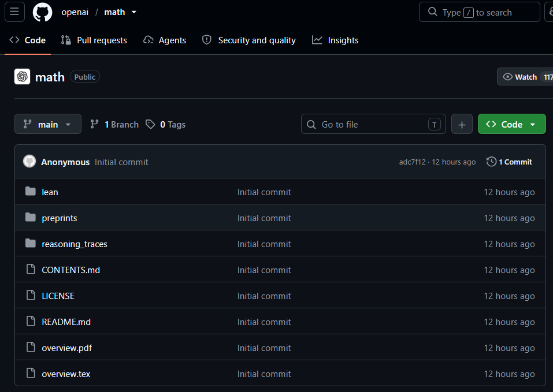553x392 pixels.
Task: Open the Agents tab
Action: (165, 40)
